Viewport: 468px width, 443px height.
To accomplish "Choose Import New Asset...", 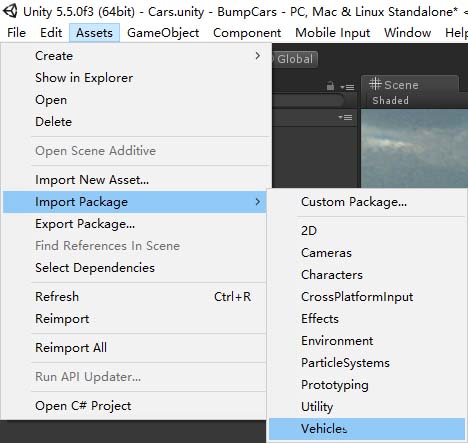I will click(134, 180).
